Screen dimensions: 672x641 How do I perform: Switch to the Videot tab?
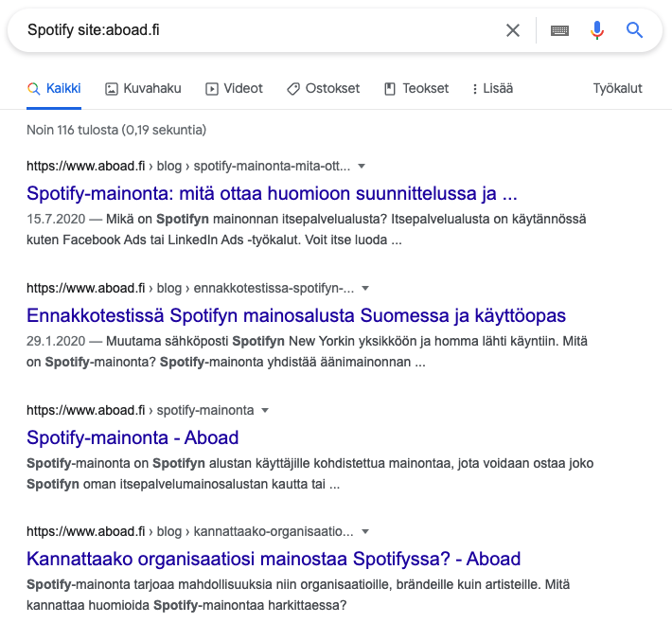(234, 88)
